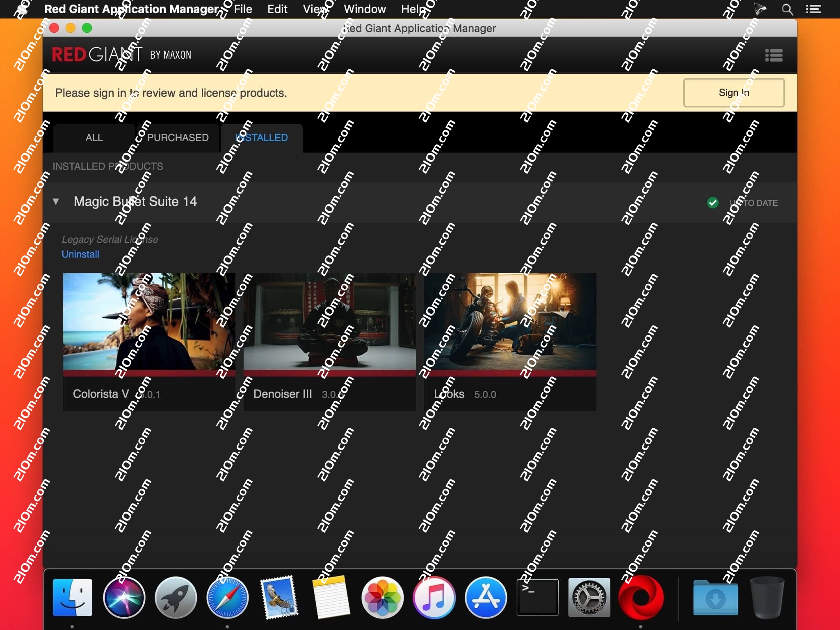840x630 pixels.
Task: Open the App Store from Dock
Action: click(x=486, y=597)
